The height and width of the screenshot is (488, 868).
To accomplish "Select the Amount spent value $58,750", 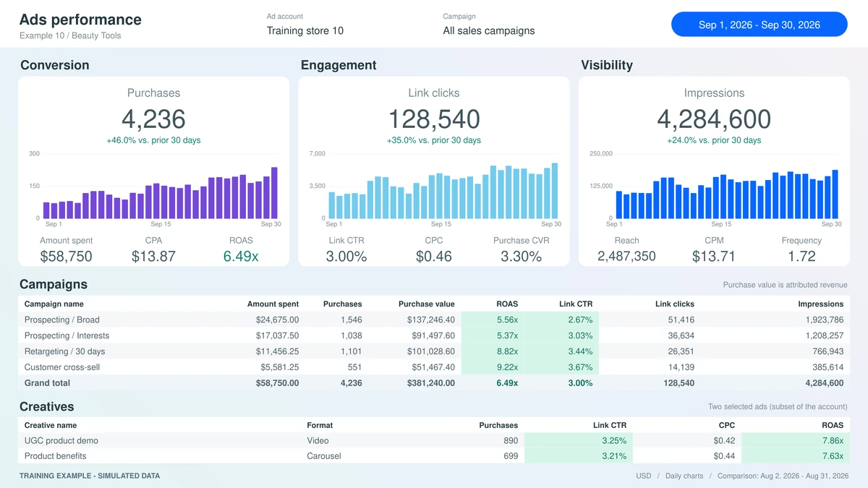I will [66, 256].
